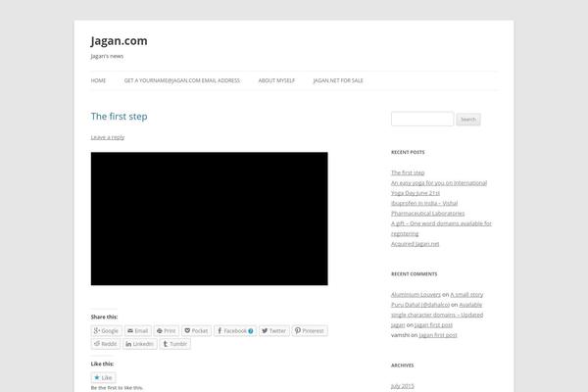Viewport: 588px width, 392px height.
Task: Go to the HOME menu item
Action: [x=98, y=80]
